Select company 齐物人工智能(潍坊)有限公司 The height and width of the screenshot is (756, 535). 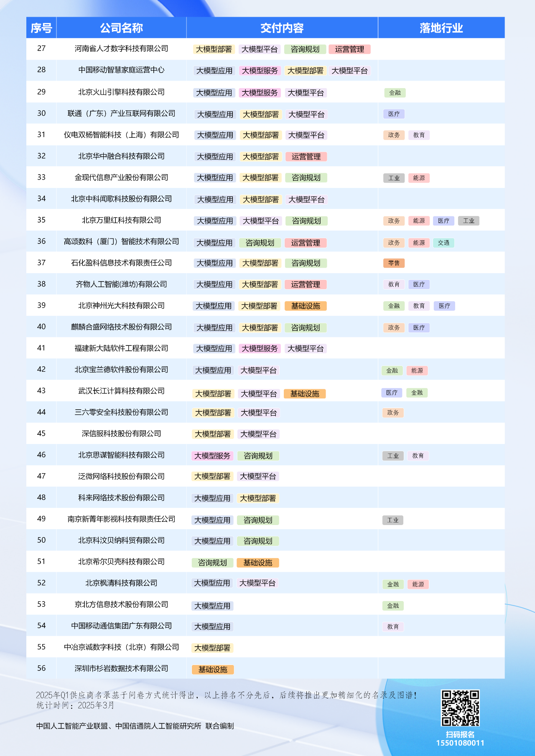point(121,284)
